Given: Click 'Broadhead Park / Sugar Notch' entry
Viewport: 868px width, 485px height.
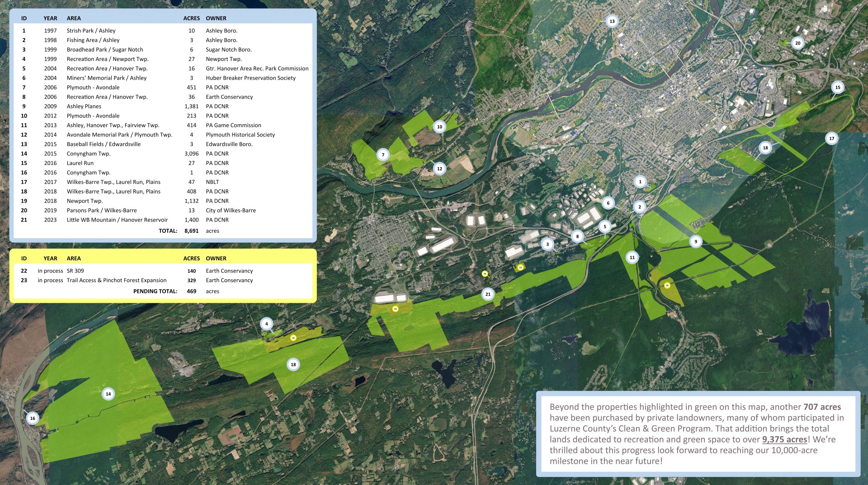Looking at the screenshot, I should point(105,50).
